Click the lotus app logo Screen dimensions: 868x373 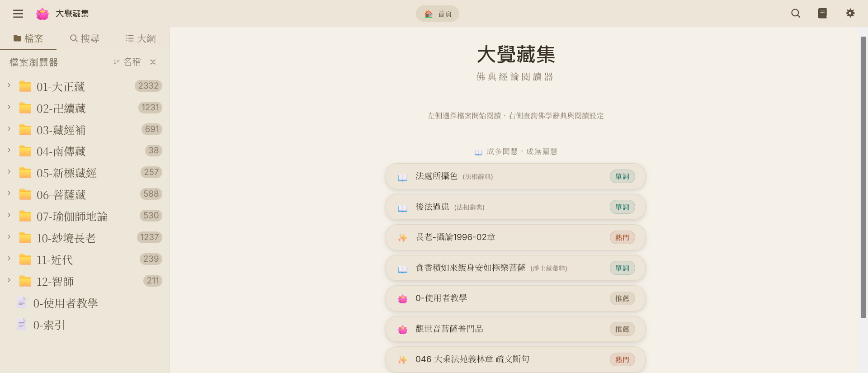[42, 14]
